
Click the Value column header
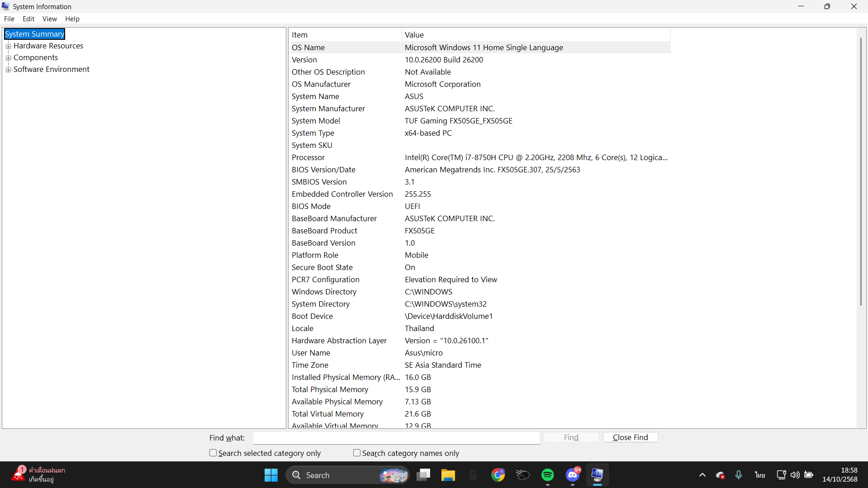pos(536,35)
